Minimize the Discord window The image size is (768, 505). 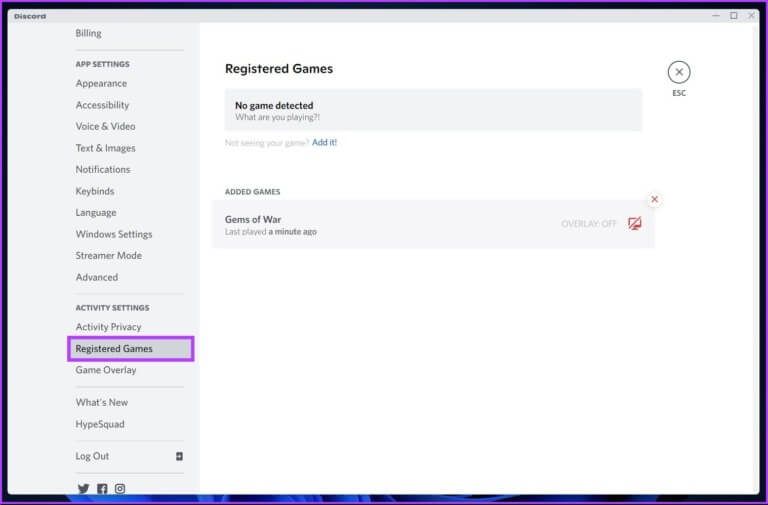tap(716, 16)
